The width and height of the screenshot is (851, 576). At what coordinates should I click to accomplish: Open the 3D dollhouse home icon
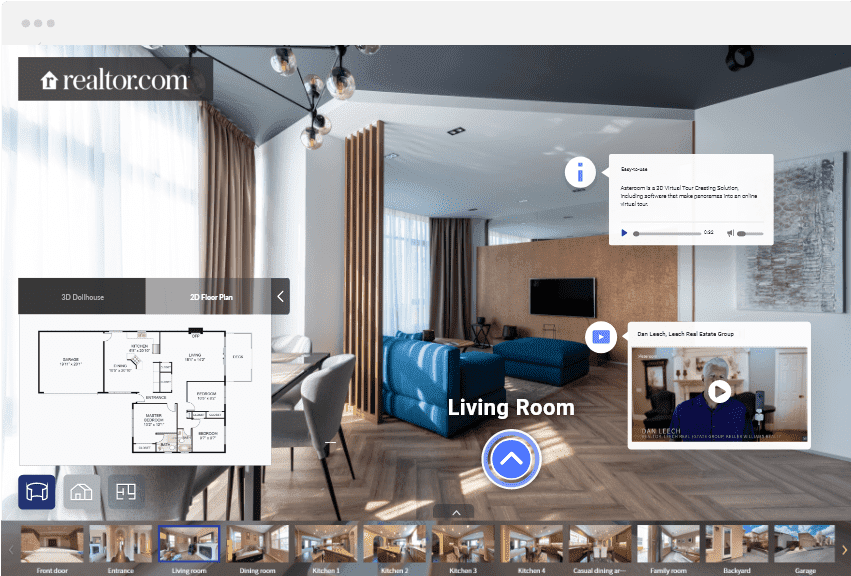coord(81,491)
